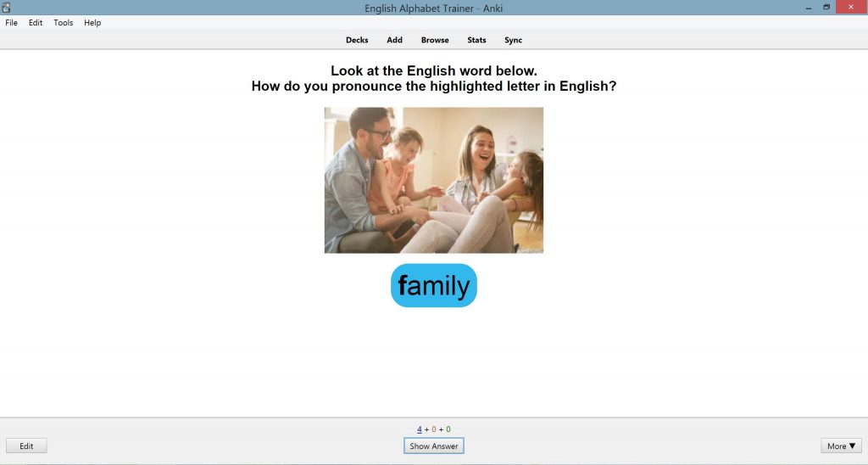Viewport: 868px width, 465px height.
Task: Open the Help menu
Action: [92, 23]
